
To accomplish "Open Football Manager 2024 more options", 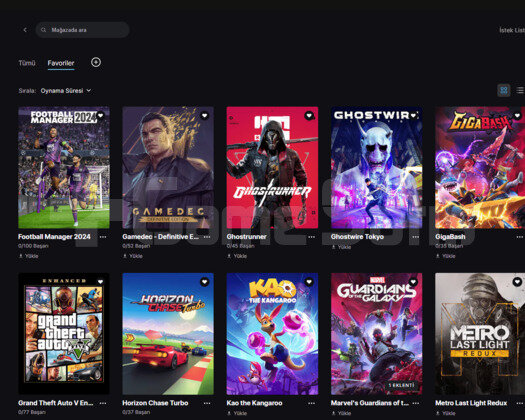I will (103, 237).
